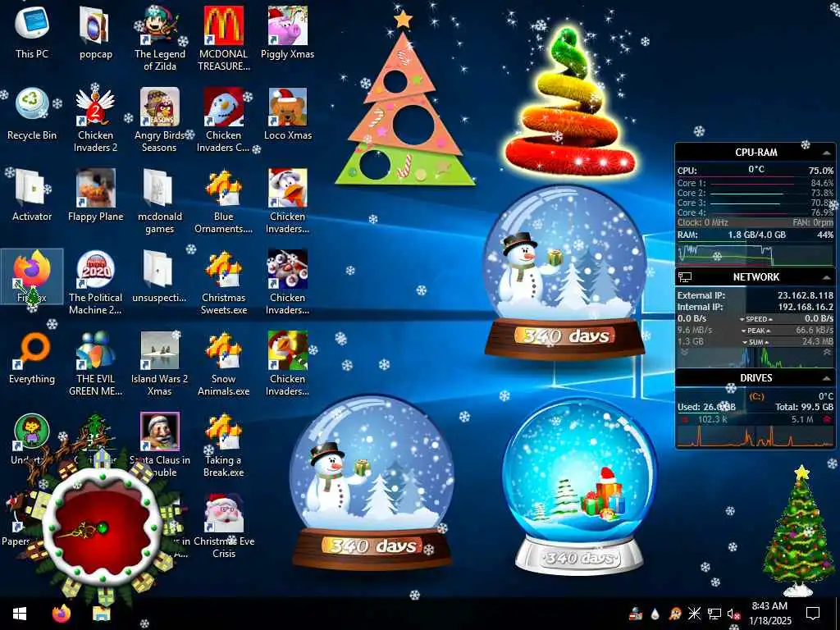
Task: Open the Action Center notifications icon
Action: [813, 614]
